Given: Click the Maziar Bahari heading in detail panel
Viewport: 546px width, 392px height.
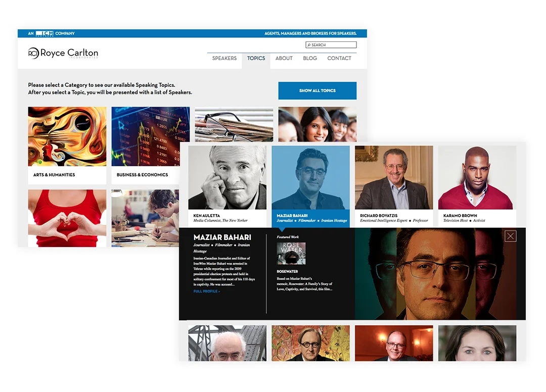Looking at the screenshot, I should 222,237.
